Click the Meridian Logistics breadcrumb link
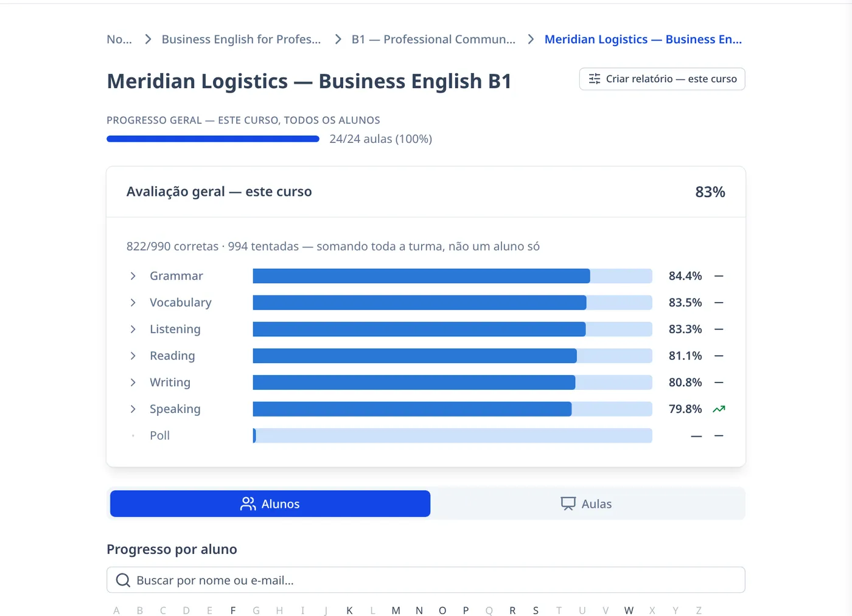 pos(643,40)
